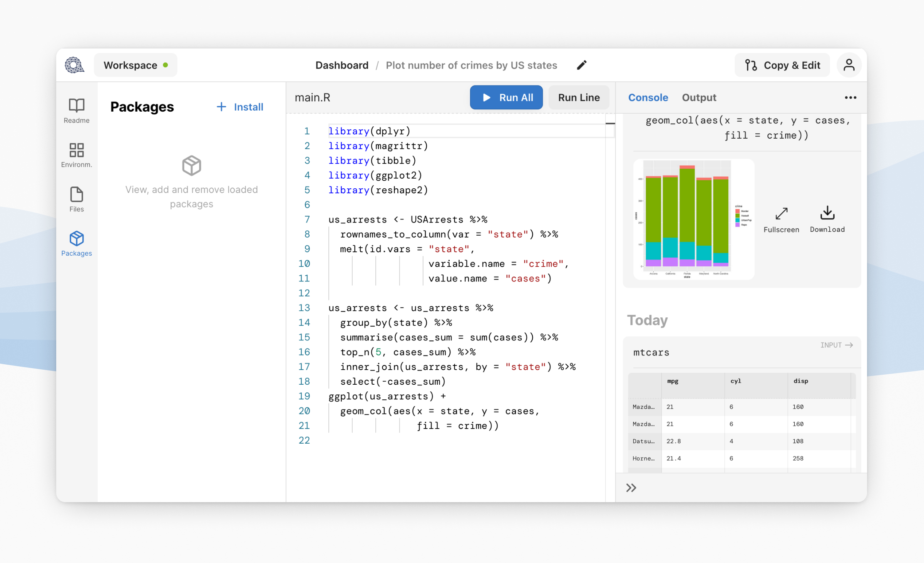Switch to the Output tab
This screenshot has width=924, height=563.
click(x=699, y=97)
